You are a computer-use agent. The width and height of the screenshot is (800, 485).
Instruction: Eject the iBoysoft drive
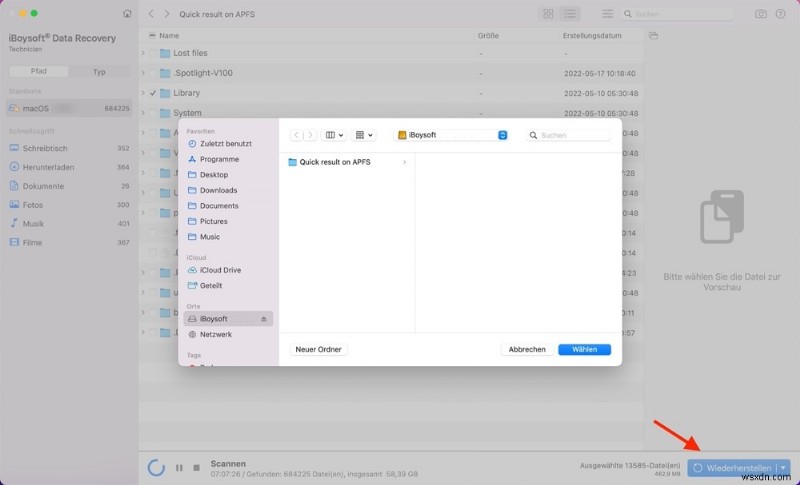[x=264, y=319]
